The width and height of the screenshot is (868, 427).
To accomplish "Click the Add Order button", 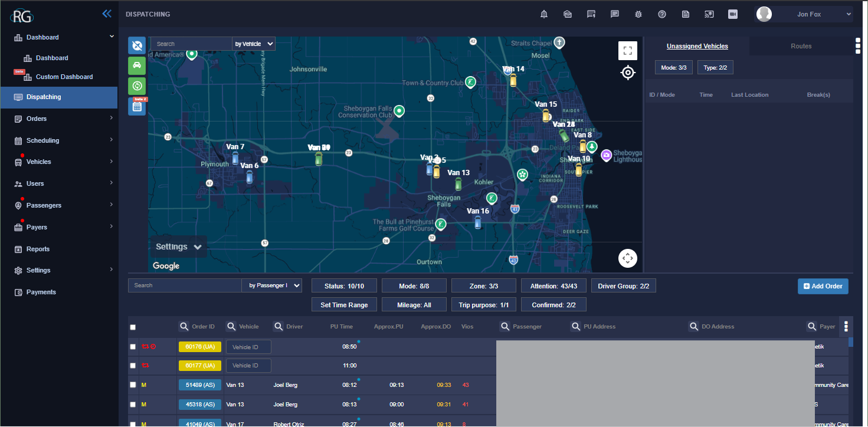I will click(823, 286).
